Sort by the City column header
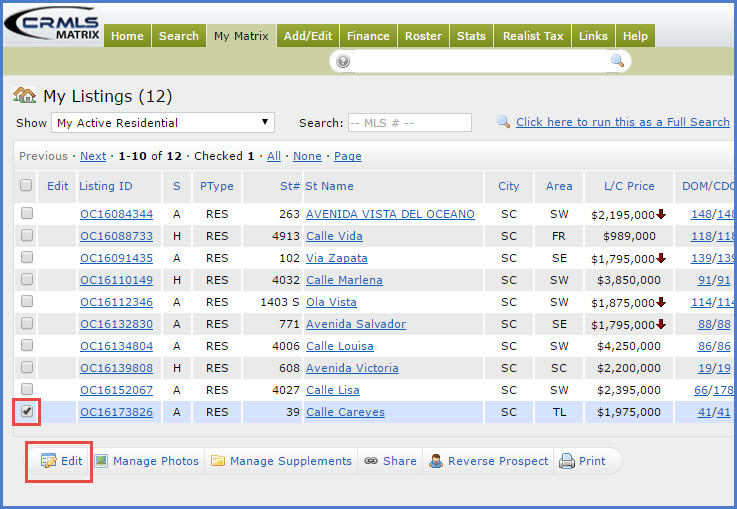The image size is (737, 509). click(509, 186)
